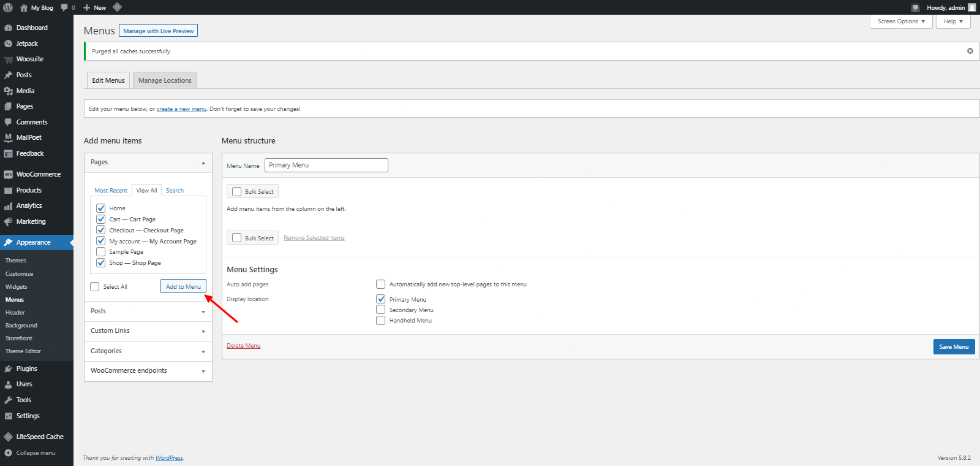980x466 pixels.
Task: Click the Menu Name input field
Action: click(326, 165)
